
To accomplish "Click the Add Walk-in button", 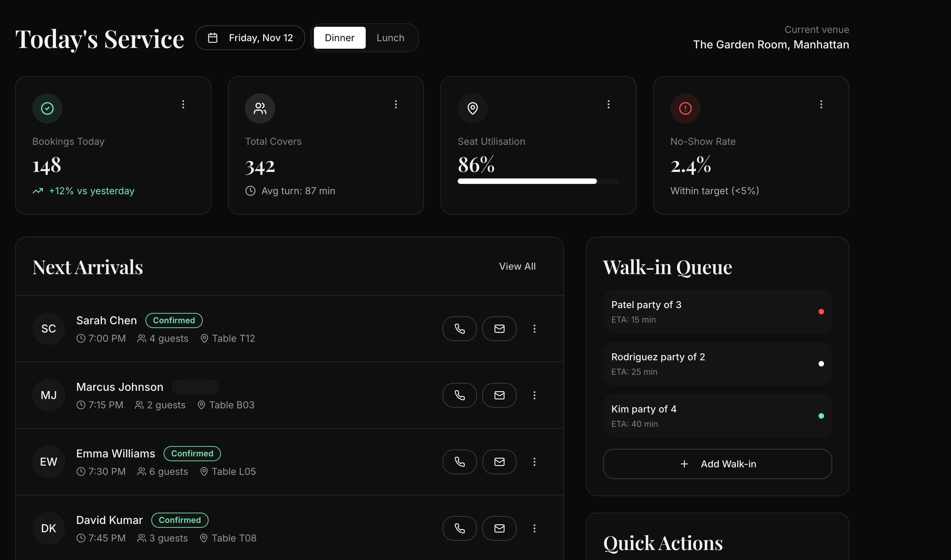I will pyautogui.click(x=717, y=464).
